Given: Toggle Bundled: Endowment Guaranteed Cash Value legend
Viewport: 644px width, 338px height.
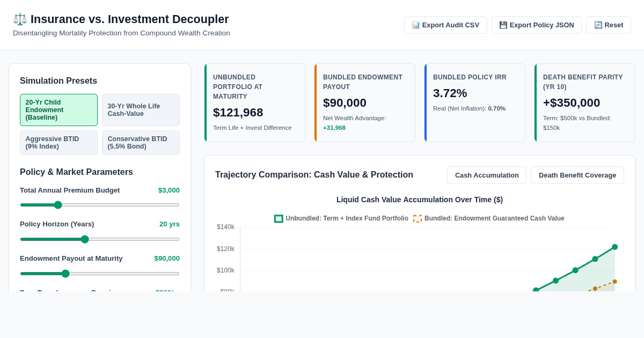Looking at the screenshot, I should (489, 218).
